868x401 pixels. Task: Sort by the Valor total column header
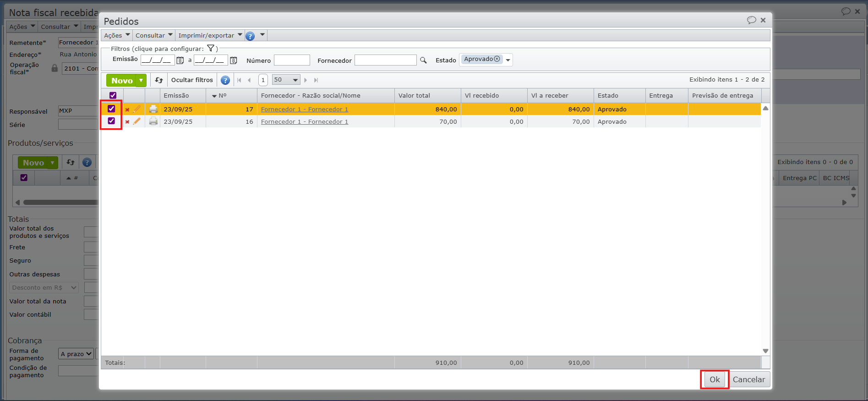[x=427, y=96]
